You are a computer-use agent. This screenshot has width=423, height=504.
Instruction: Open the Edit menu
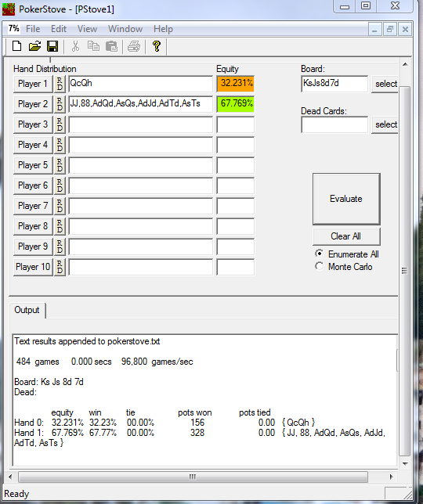(x=59, y=29)
